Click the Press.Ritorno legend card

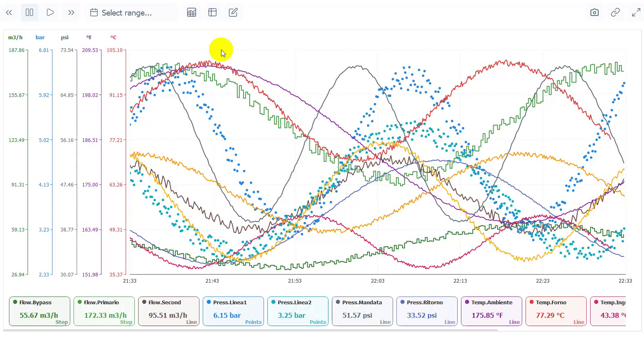[427, 311]
